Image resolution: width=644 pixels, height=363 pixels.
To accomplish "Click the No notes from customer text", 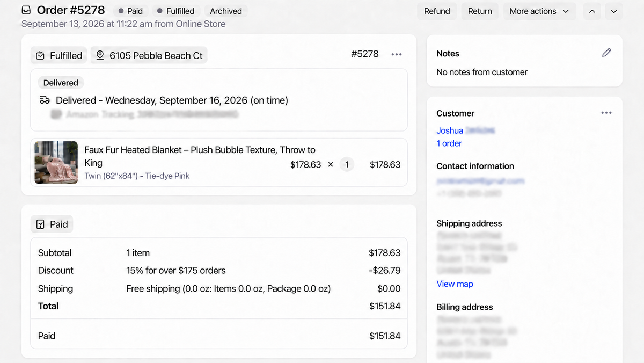I will (x=482, y=72).
